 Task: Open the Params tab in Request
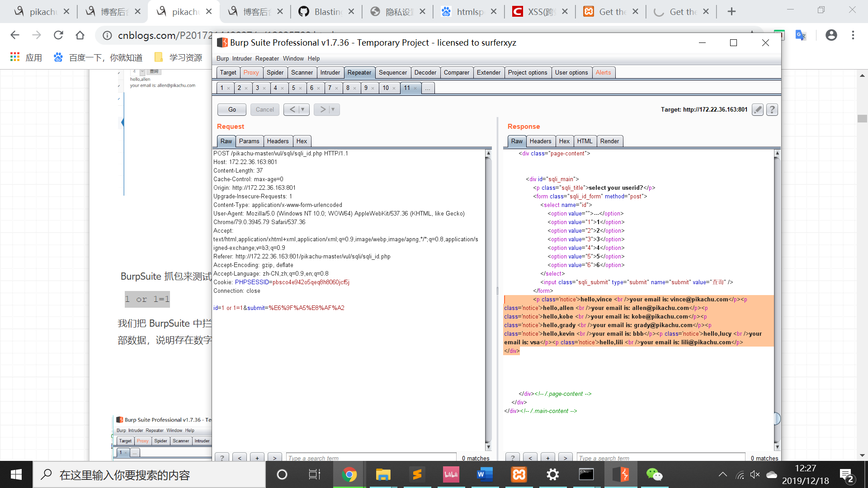249,141
